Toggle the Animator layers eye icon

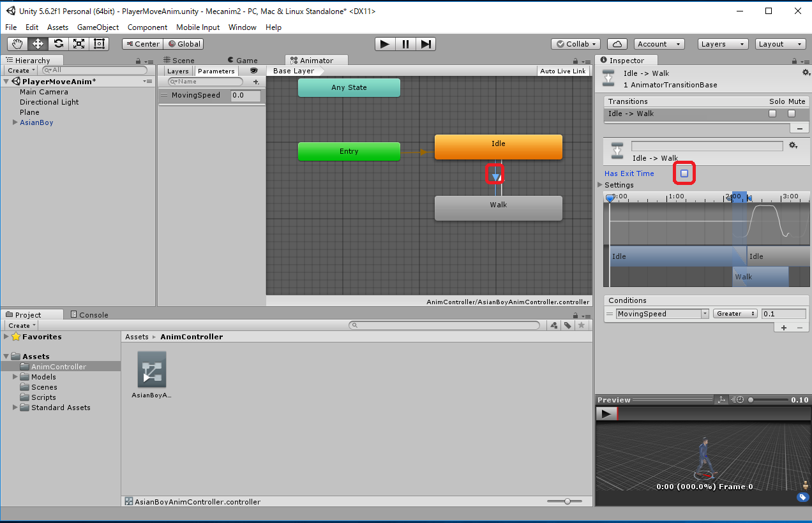point(253,71)
